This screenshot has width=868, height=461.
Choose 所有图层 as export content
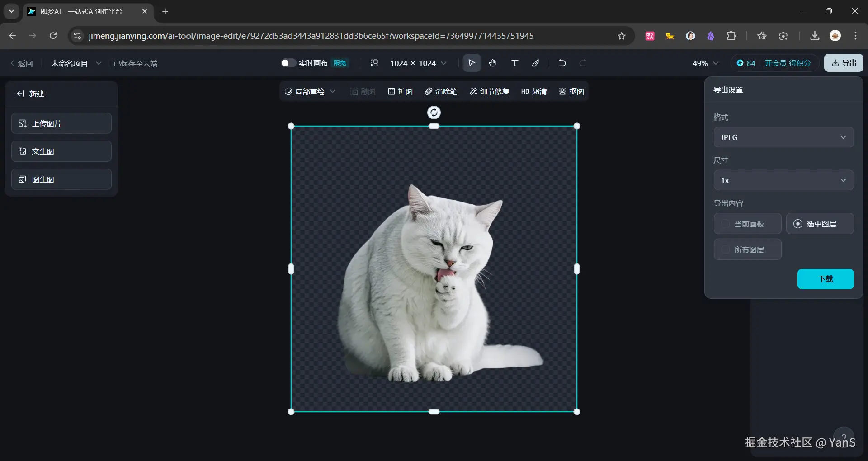[747, 249]
